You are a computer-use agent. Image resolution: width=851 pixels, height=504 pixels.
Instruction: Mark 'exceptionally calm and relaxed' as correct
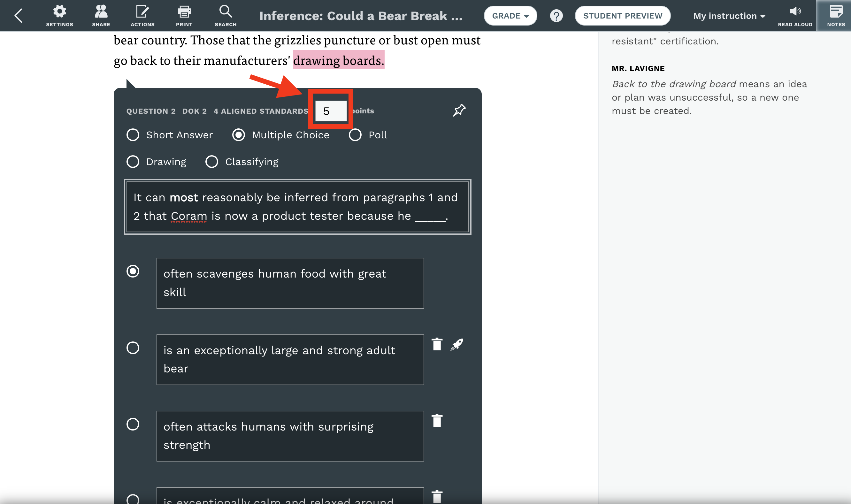click(133, 499)
